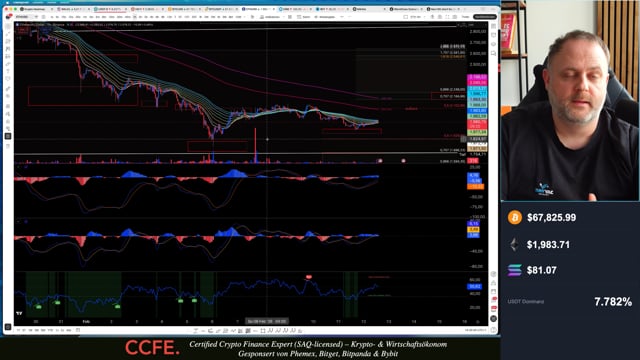Select the red rectangle below the price low

tap(217, 146)
